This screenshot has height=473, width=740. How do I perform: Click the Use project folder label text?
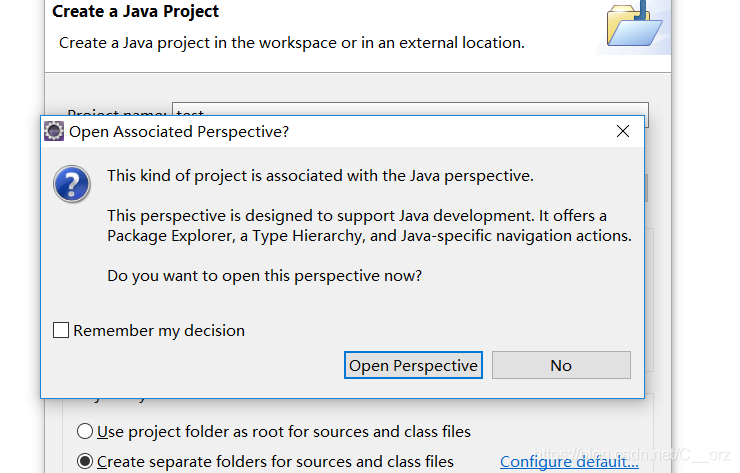(284, 432)
